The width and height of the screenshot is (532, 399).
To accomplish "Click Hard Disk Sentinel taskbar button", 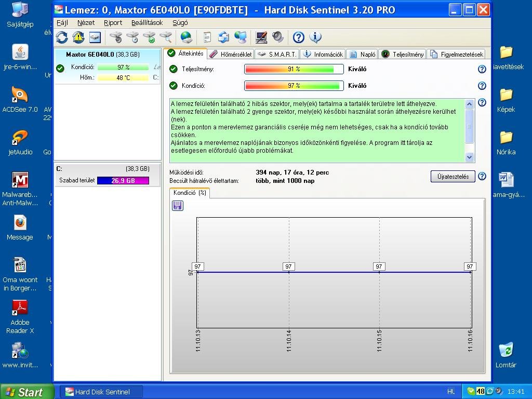I will [x=101, y=392].
